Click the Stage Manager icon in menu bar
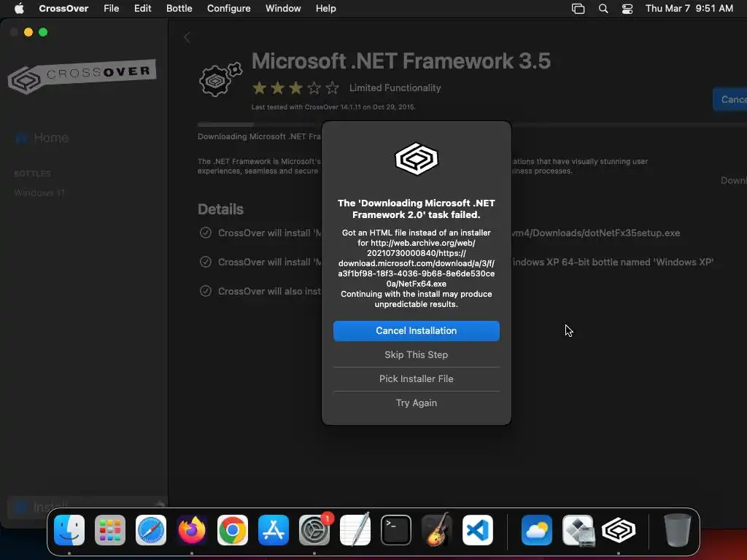Screen dimensions: 747x560 coord(578,9)
